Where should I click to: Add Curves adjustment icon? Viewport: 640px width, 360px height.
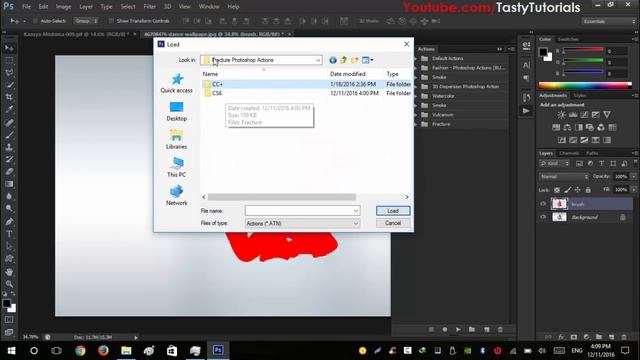coord(584,115)
